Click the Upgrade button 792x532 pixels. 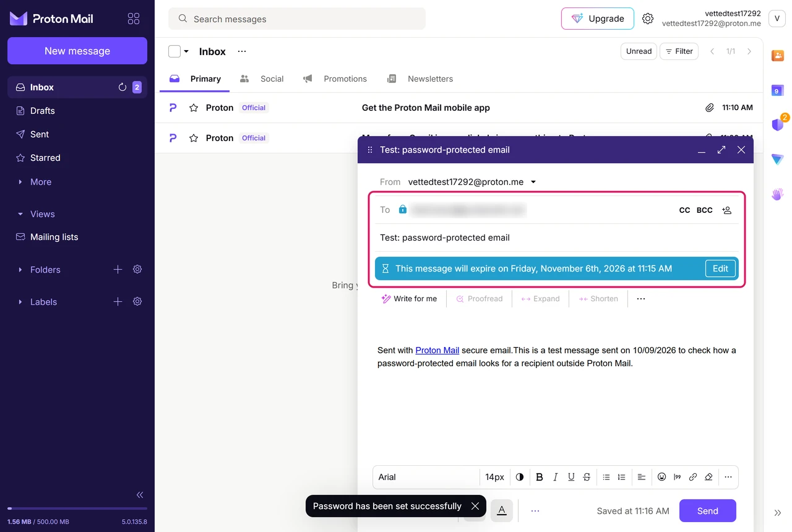coord(598,19)
